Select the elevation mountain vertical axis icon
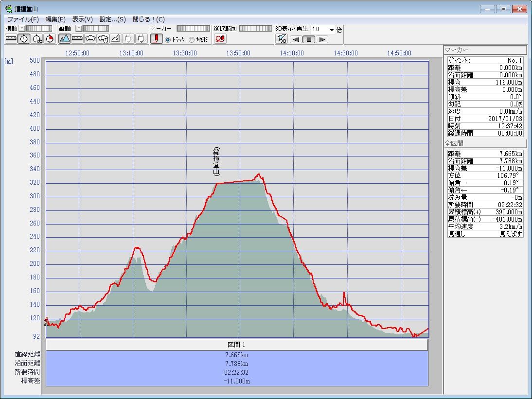This screenshot has width=532, height=399. [65, 39]
